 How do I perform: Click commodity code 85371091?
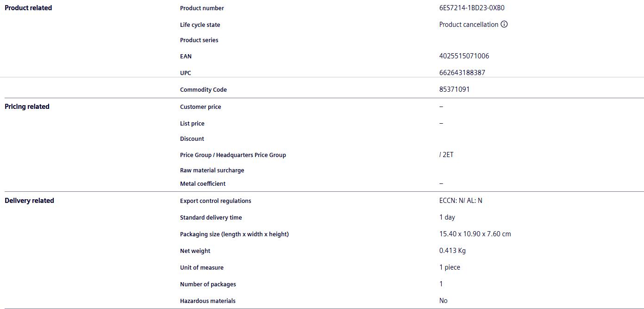pos(454,89)
